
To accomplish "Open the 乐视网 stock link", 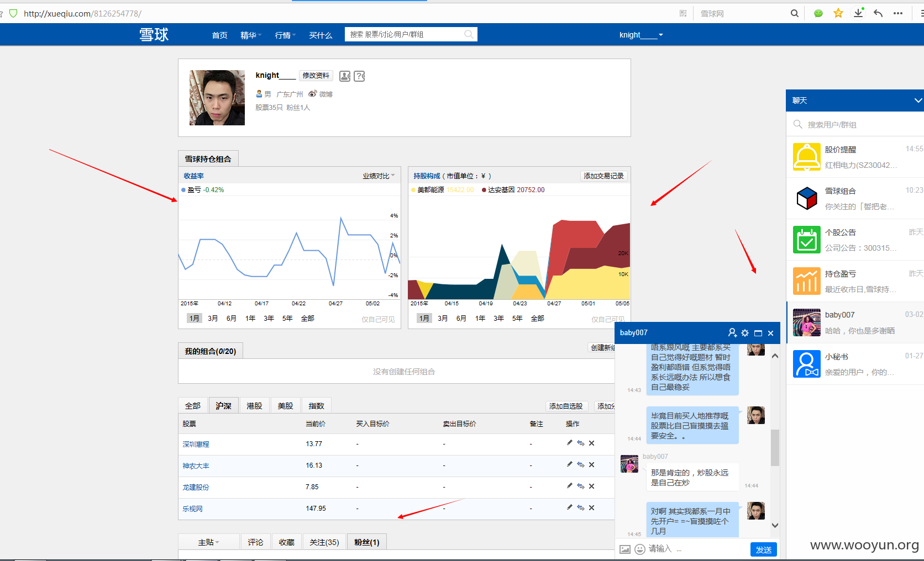I will click(193, 509).
